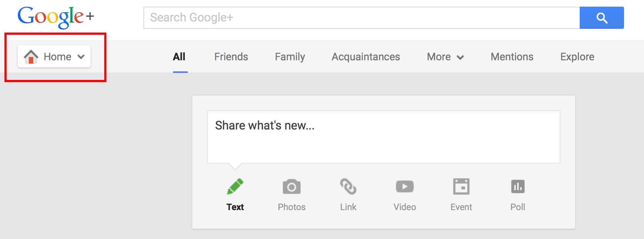
Task: Click the blue search magnifier button
Action: pyautogui.click(x=601, y=18)
